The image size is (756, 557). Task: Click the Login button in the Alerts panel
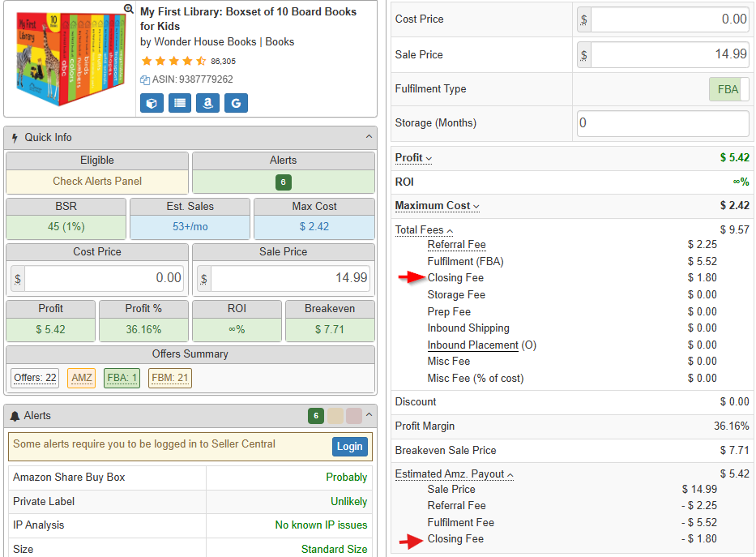coord(349,446)
